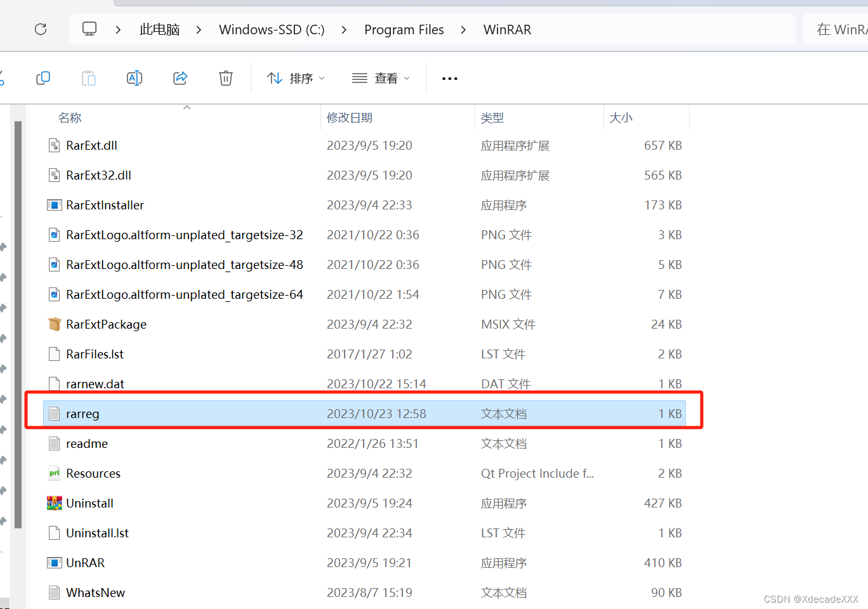Screen dimensions: 868x609
Task: Click the RarFiles.lst file icon
Action: click(55, 354)
